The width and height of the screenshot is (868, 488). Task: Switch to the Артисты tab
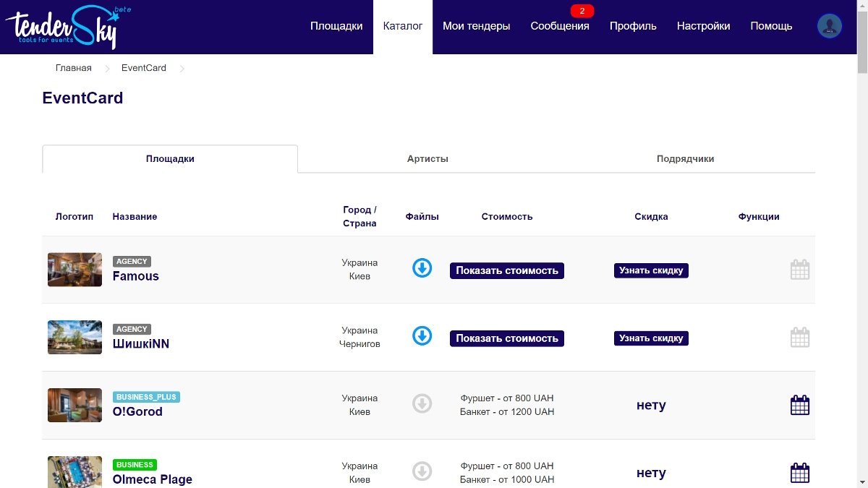point(427,159)
